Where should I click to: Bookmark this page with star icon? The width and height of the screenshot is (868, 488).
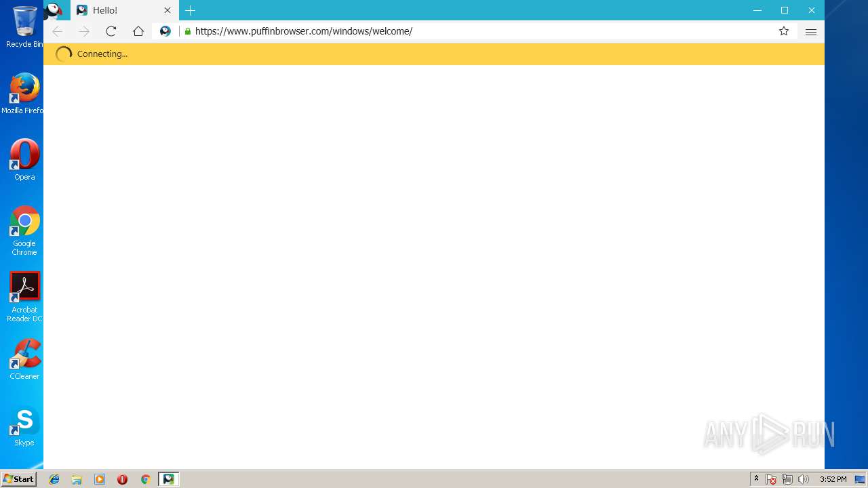tap(784, 31)
